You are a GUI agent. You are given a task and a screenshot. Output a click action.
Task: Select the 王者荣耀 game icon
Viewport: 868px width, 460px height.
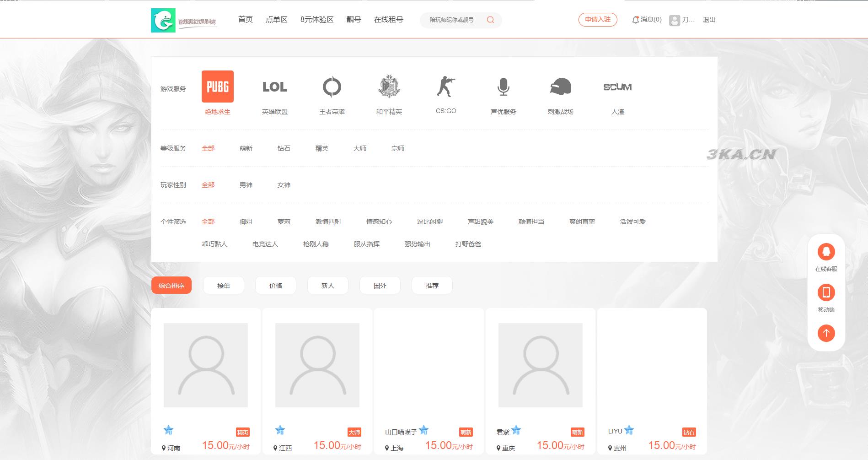332,87
